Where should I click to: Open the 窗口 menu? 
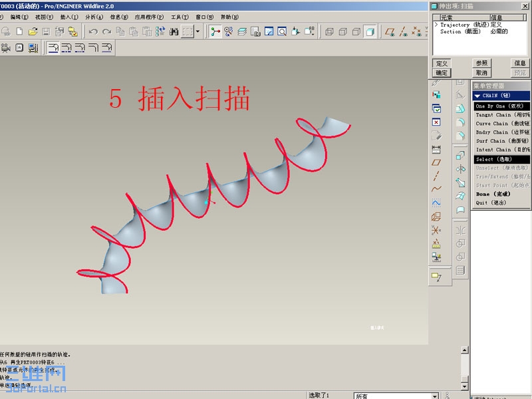[205, 17]
